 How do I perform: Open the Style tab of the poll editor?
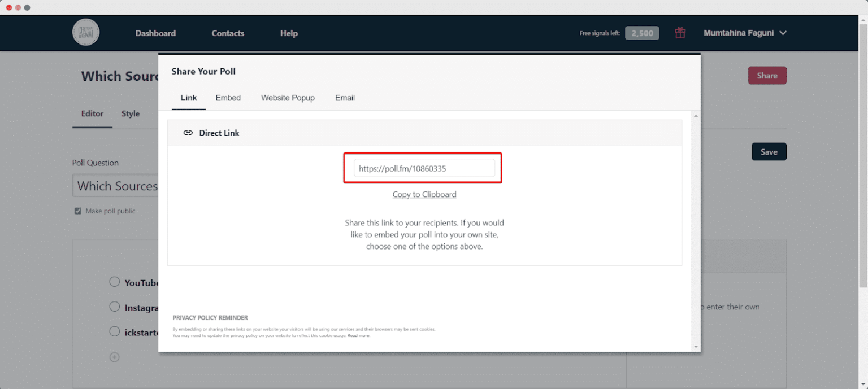130,113
